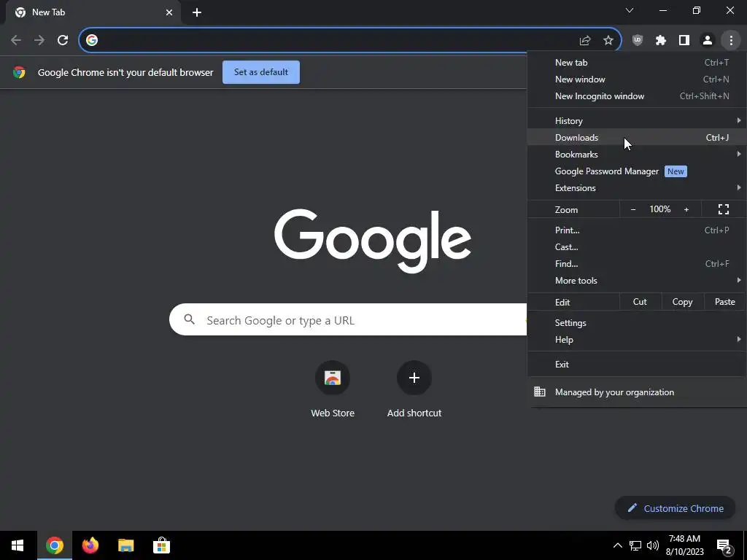The height and width of the screenshot is (560, 747).
Task: Open the Windows Start menu
Action: 18,545
